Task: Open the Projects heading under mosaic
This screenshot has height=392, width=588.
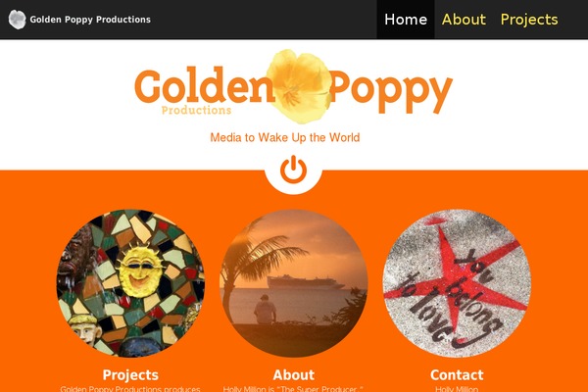Action: [x=130, y=374]
